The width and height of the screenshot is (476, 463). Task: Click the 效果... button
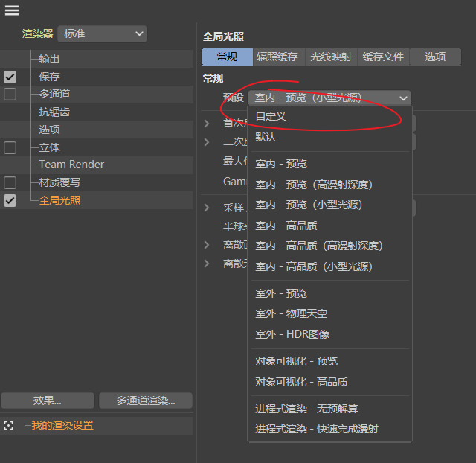[x=48, y=400]
